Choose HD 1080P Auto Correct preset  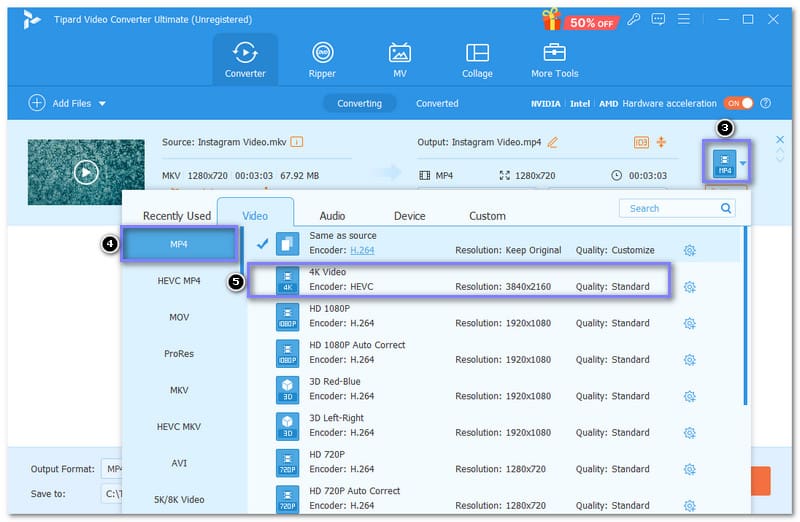[x=492, y=353]
